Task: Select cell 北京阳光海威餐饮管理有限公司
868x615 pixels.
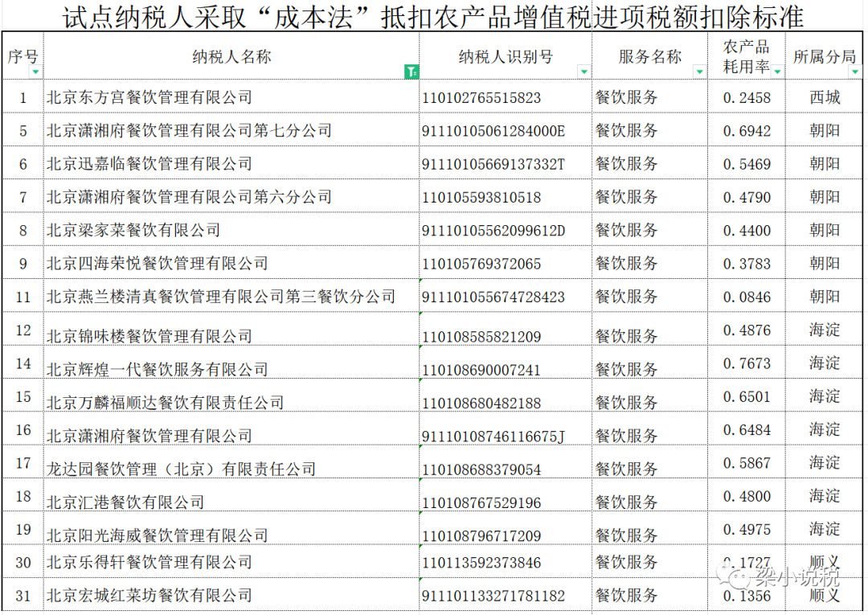Action: point(231,529)
